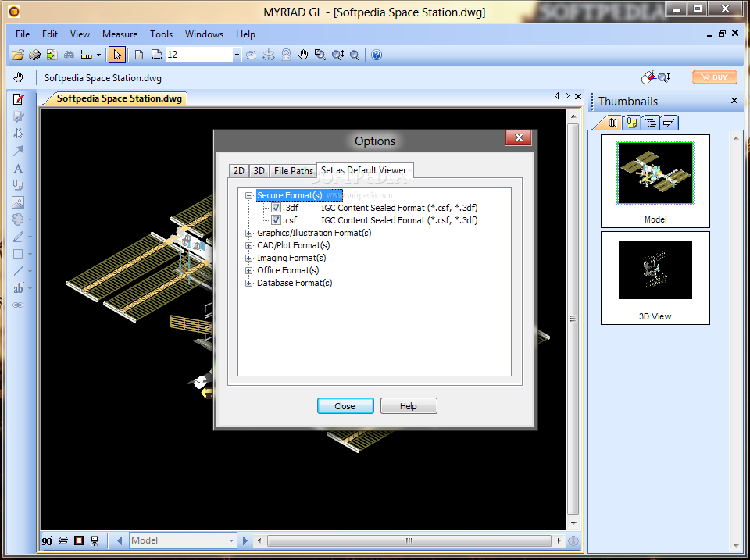The width and height of the screenshot is (750, 560).
Task: Click the orange BUY button
Action: click(715, 77)
